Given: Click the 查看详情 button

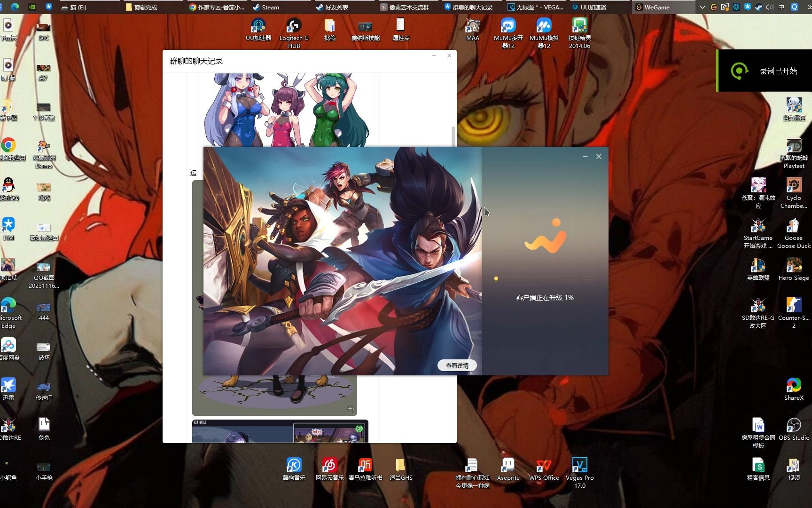Looking at the screenshot, I should pos(457,365).
